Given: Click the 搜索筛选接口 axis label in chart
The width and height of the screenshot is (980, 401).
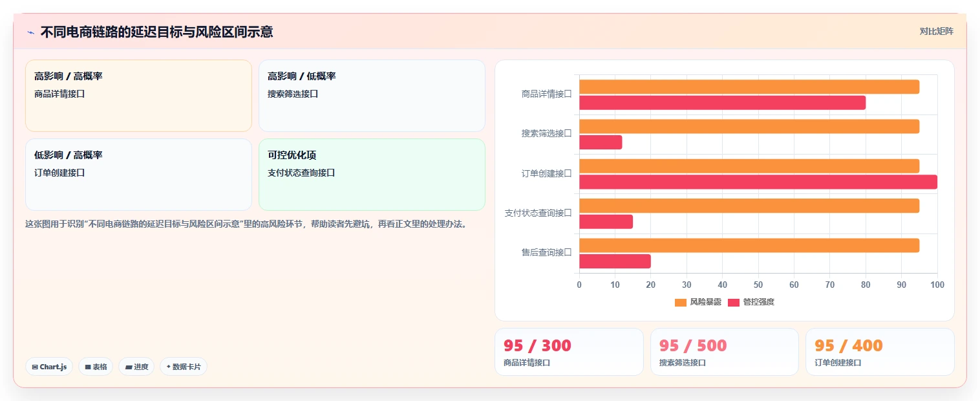Looking at the screenshot, I should pyautogui.click(x=547, y=133).
